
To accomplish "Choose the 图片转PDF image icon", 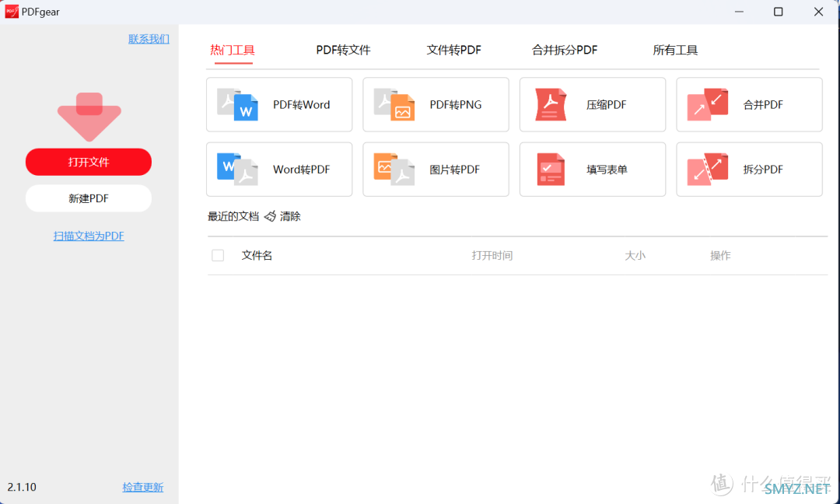I will click(x=394, y=170).
